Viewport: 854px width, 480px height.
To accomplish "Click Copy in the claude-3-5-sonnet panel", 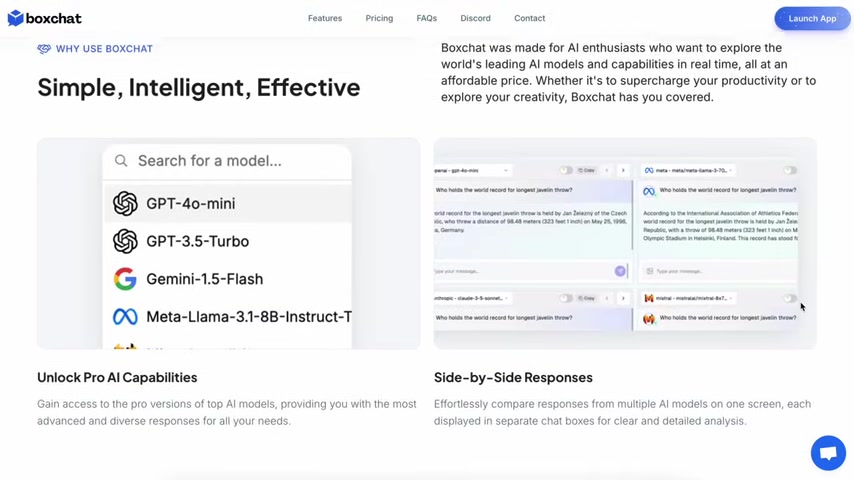I will (587, 298).
